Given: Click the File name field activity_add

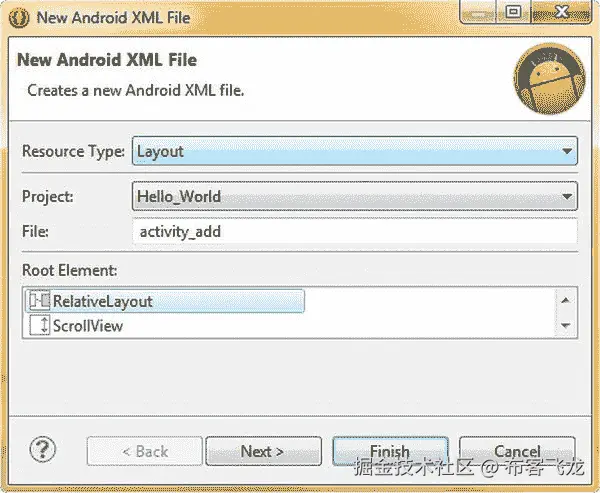Looking at the screenshot, I should tap(354, 232).
